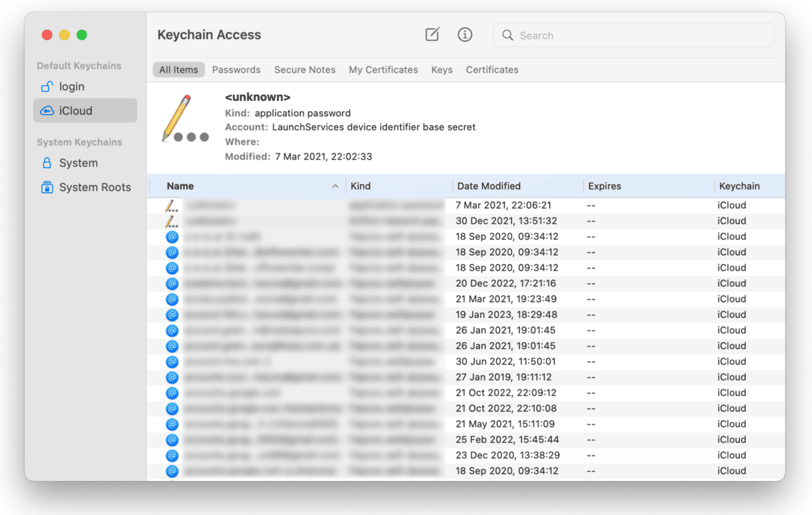Click @ icon in 27 Jan 2019 row
Viewport: 812px width, 515px height.
pos(172,377)
